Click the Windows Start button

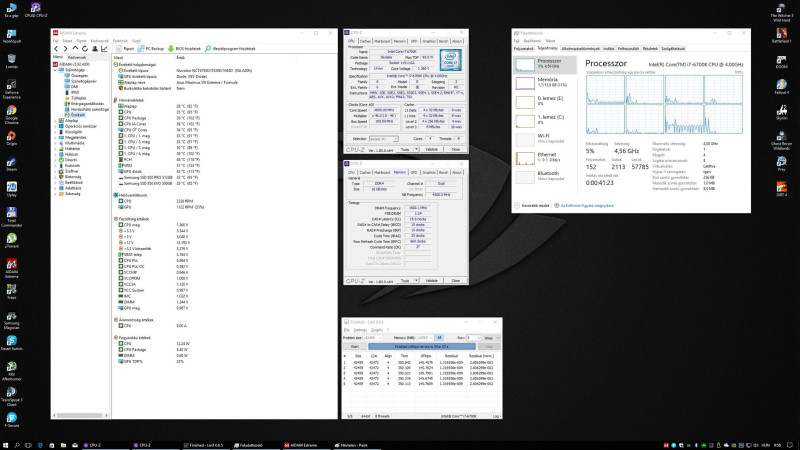6,445
